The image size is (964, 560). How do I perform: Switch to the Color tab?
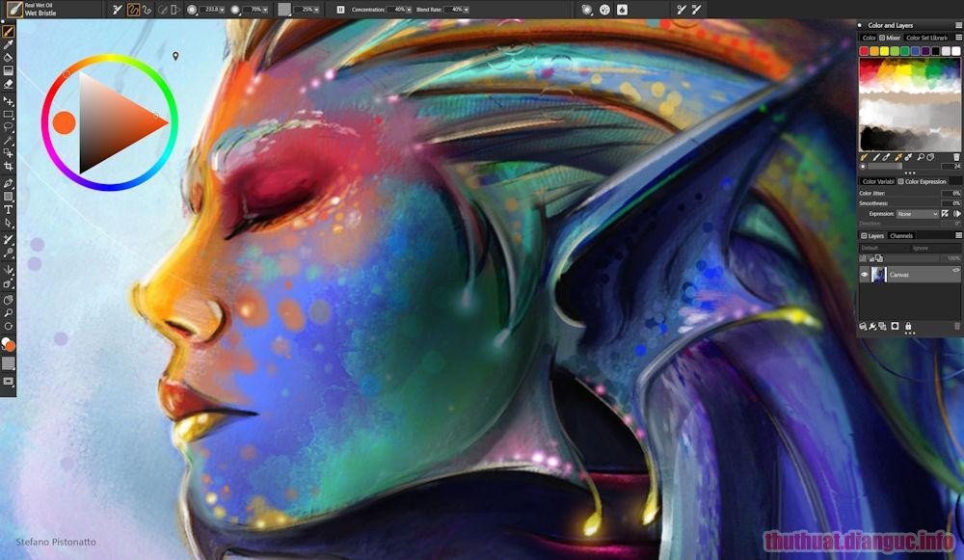pos(869,38)
